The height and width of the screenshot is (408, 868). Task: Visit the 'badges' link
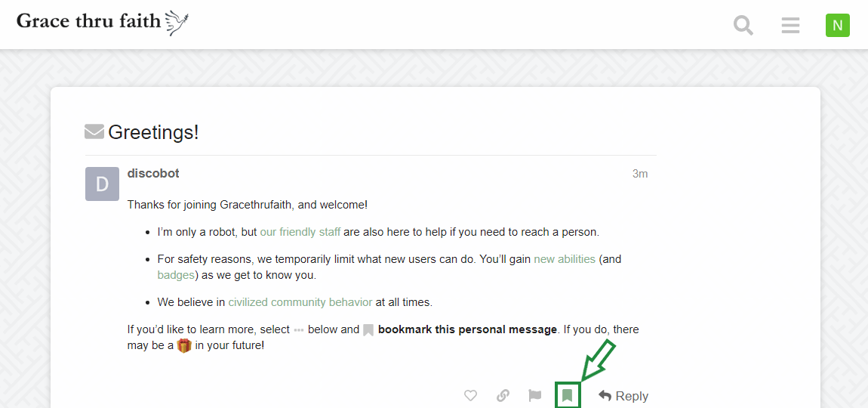point(176,275)
